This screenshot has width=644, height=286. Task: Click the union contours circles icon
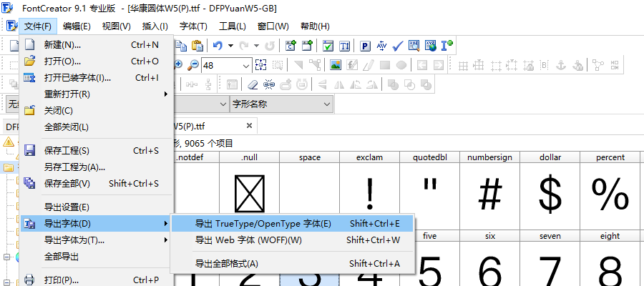pyautogui.click(x=394, y=84)
